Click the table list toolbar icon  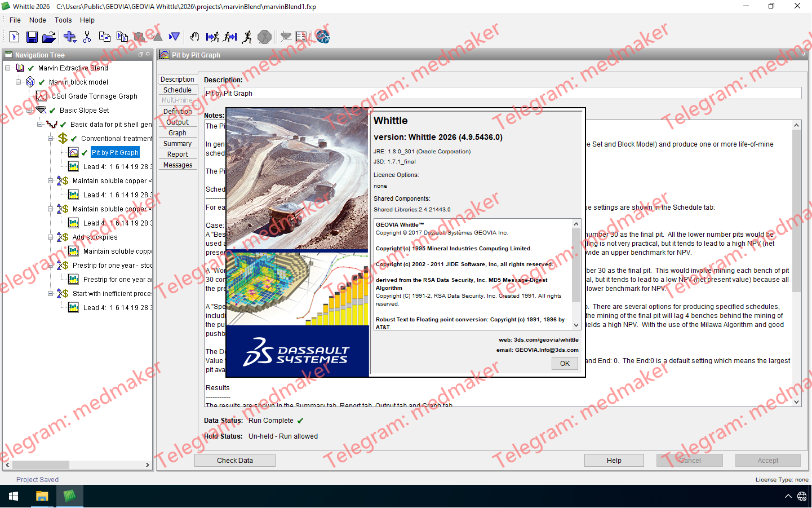coord(301,37)
